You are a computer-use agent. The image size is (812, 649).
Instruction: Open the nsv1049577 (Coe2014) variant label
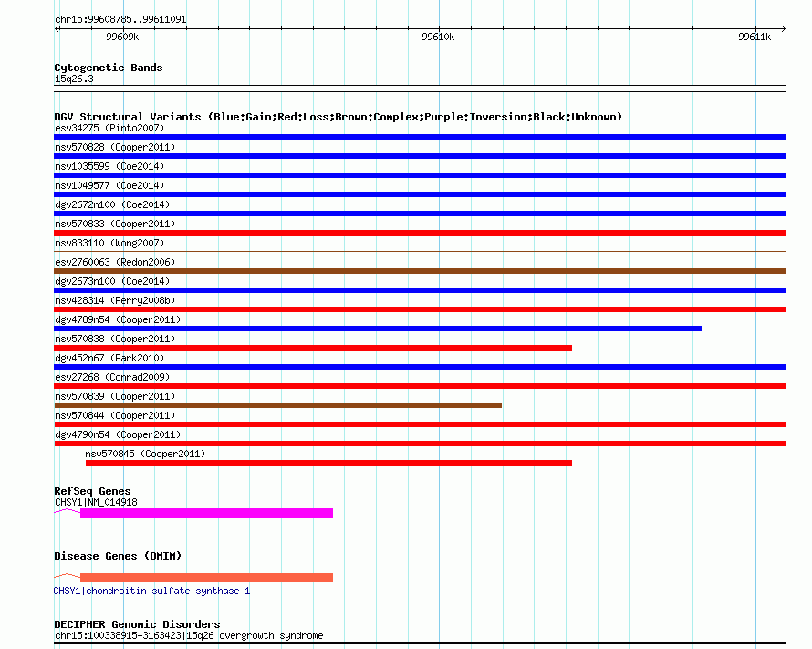coord(109,185)
